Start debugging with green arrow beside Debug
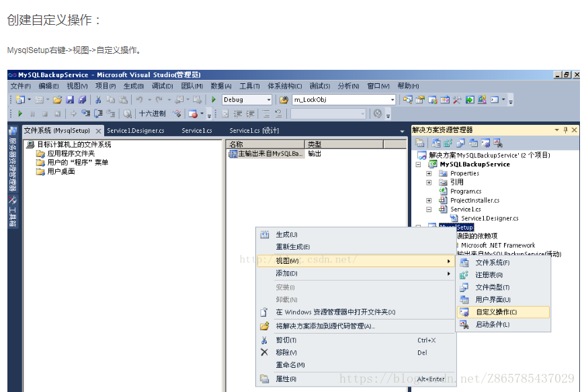582x392 pixels. coord(214,99)
